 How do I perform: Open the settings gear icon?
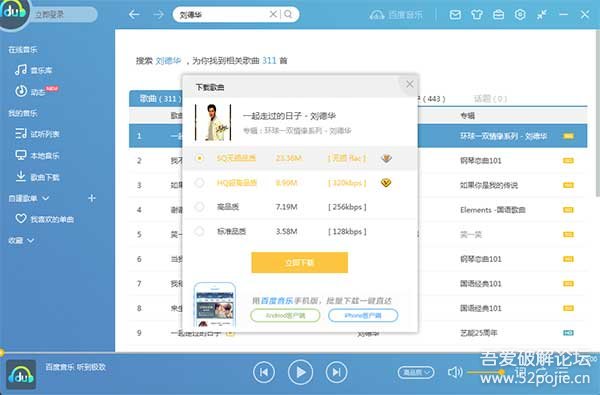[x=520, y=15]
